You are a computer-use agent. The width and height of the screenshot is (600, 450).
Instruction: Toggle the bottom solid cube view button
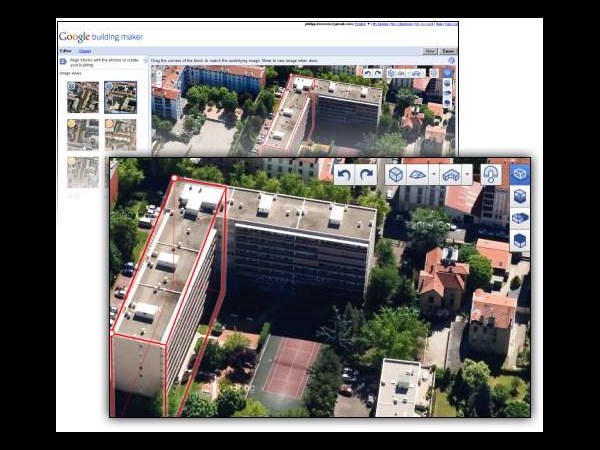pos(519,240)
